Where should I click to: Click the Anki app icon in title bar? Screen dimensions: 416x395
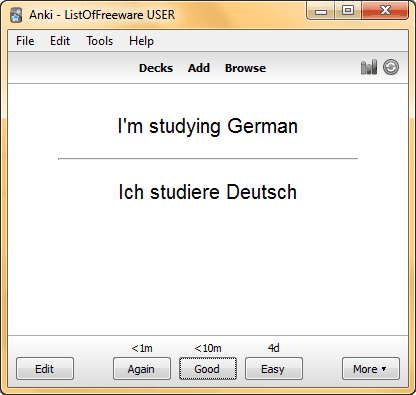coord(16,15)
